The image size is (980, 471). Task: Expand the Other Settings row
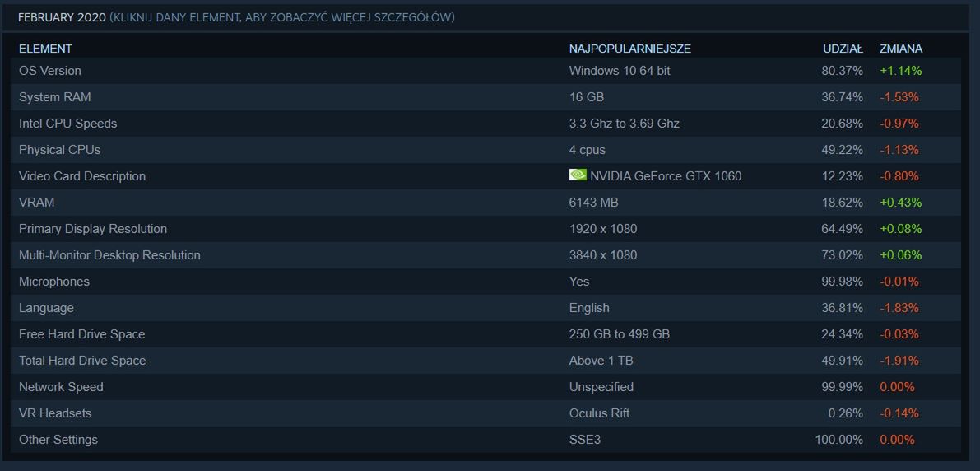point(58,440)
